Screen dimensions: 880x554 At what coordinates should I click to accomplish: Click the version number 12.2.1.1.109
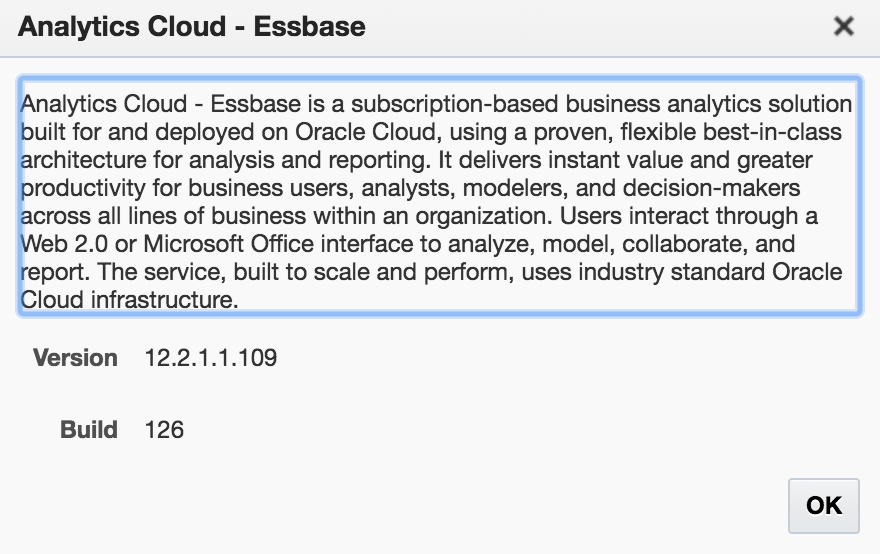tap(211, 358)
